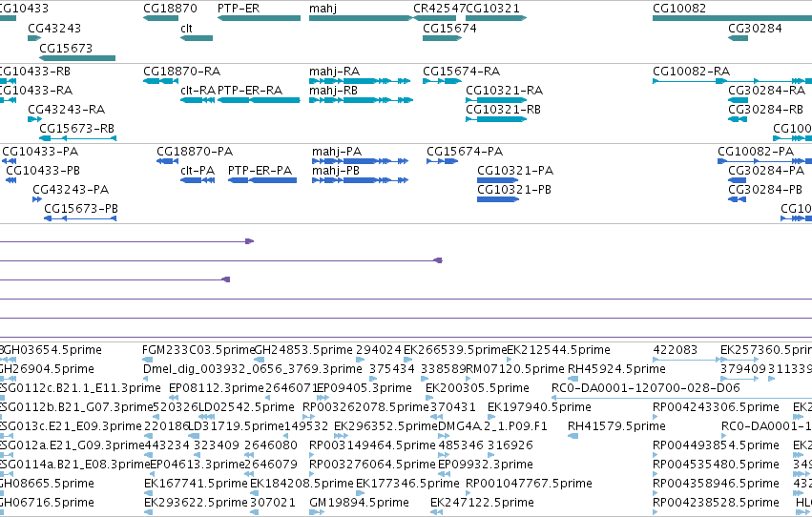
Task: Open the CG30284-PA protein feature
Action: (x=737, y=180)
